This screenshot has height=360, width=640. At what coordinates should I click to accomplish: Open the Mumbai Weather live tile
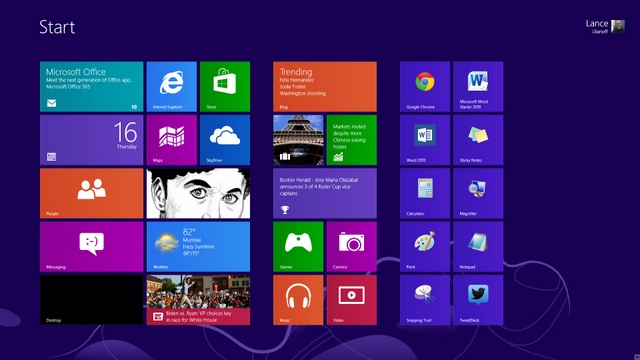point(198,247)
